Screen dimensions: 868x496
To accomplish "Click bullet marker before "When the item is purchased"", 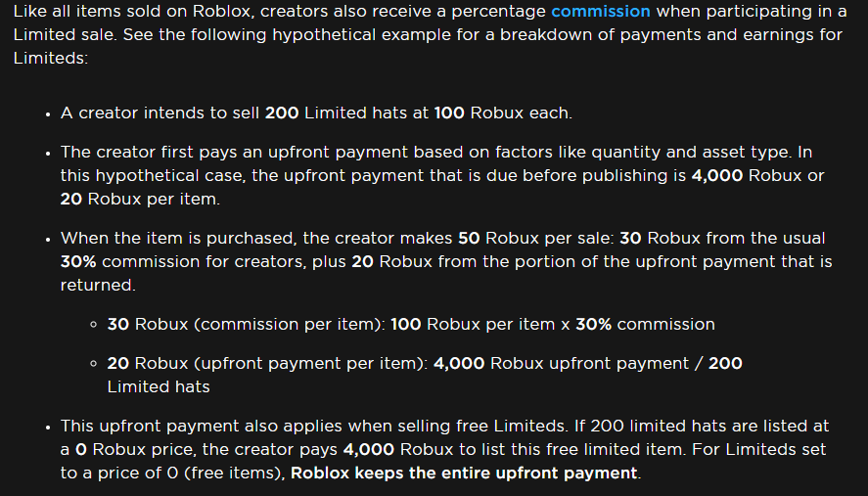I will [x=48, y=239].
